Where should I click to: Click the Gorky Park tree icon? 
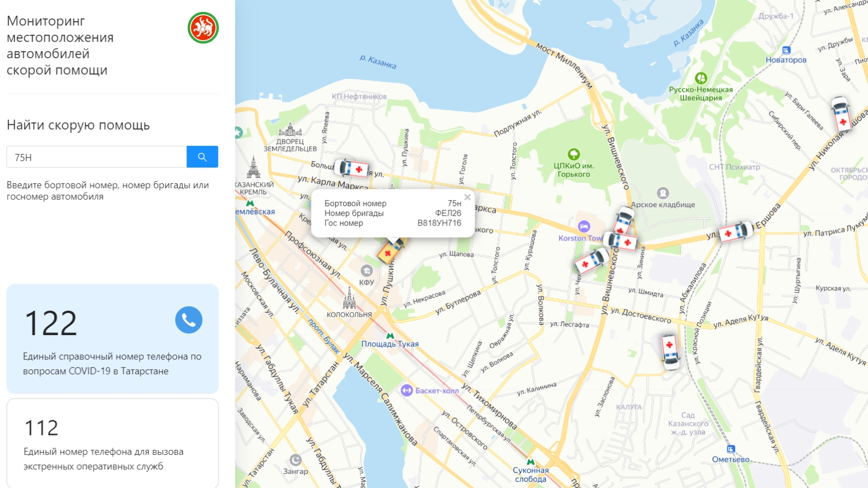pyautogui.click(x=573, y=155)
